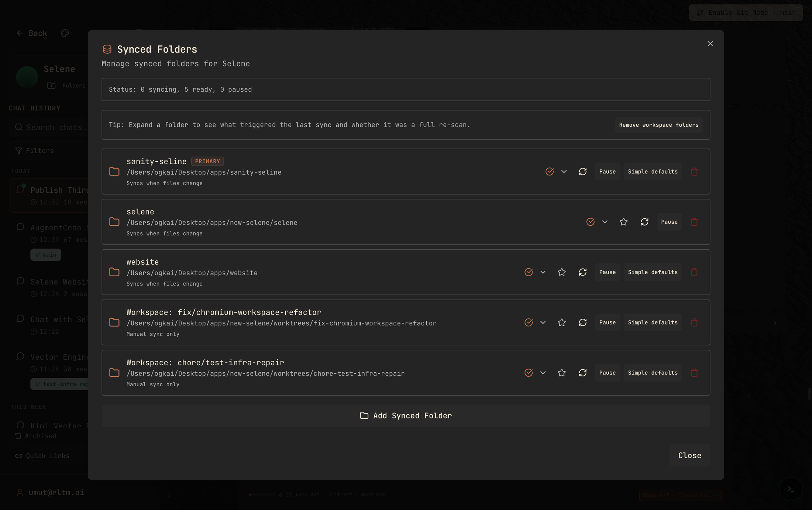Click the sync status check icon for selene
The image size is (812, 510).
[x=591, y=222]
